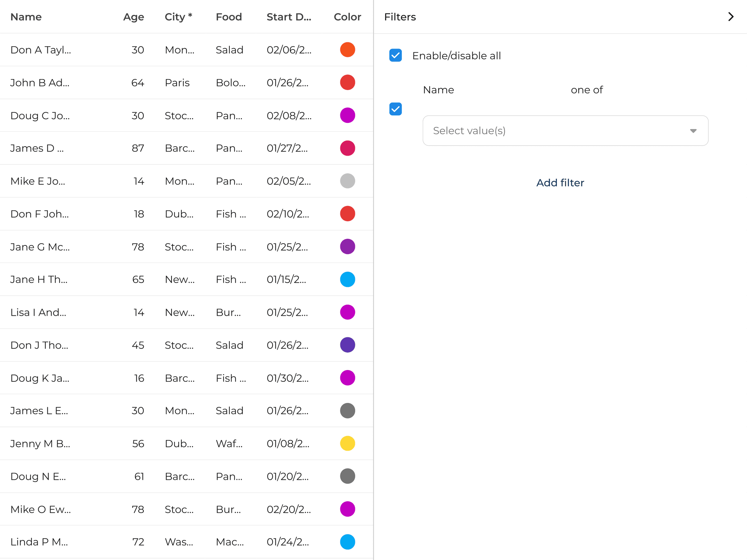The width and height of the screenshot is (747, 560).
Task: Click the yellow color dot in Jenny M row
Action: 347,443
